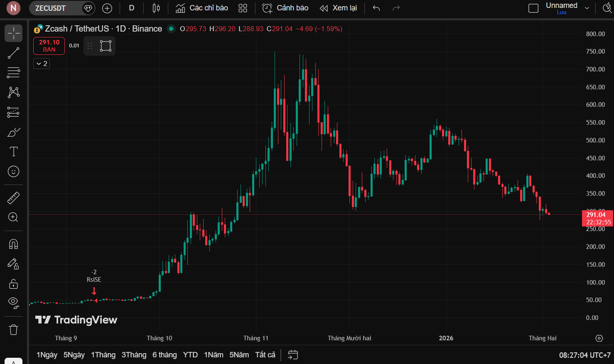Open Các chỉ báo indicators dialog
The image size is (614, 364).
tap(202, 8)
